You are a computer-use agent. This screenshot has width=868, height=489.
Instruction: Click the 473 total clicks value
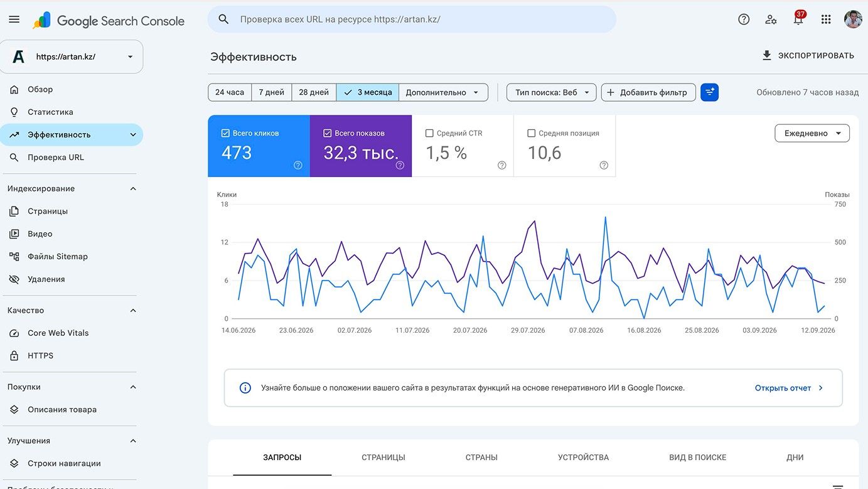click(237, 153)
